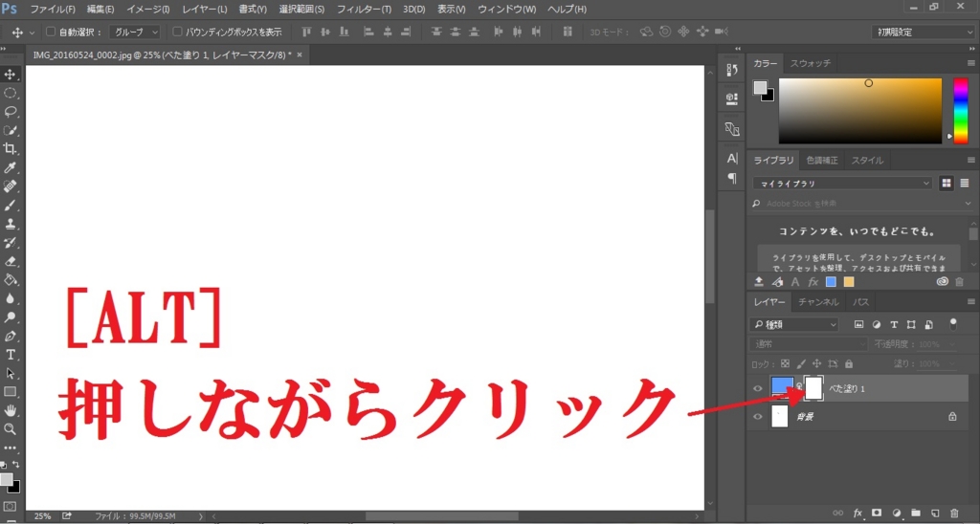Select the Eyedropper tool
The height and width of the screenshot is (524, 980).
[x=10, y=167]
